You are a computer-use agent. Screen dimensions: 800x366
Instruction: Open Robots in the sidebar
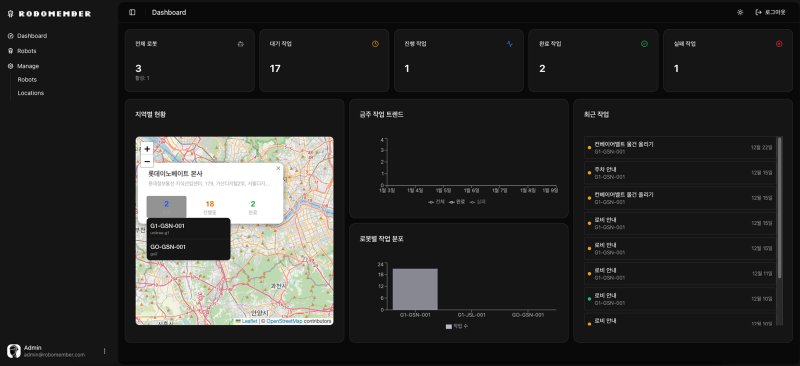pyautogui.click(x=27, y=51)
